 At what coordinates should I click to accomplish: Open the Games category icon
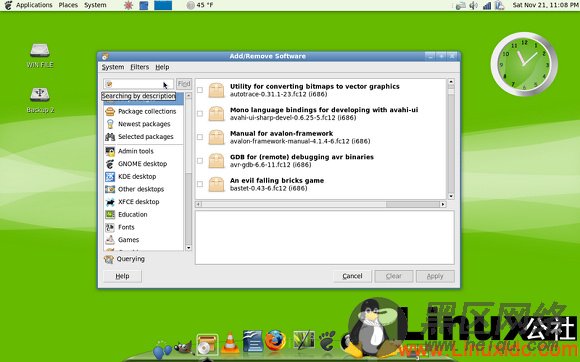pos(110,240)
